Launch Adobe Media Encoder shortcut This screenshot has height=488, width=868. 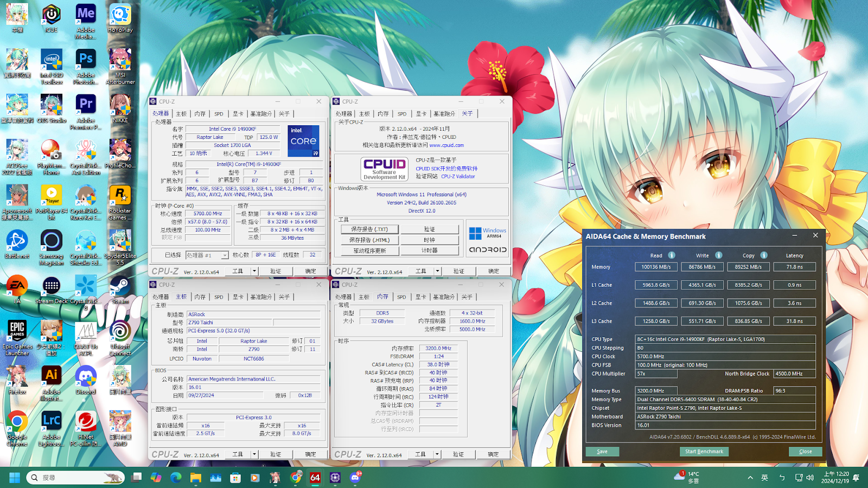click(86, 22)
